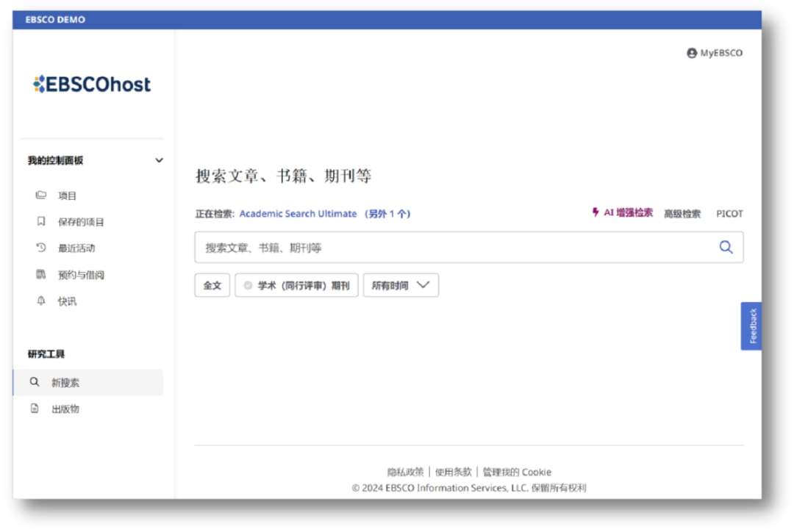Open 预约与借阅 in the sidebar
The image size is (794, 532).
click(81, 275)
